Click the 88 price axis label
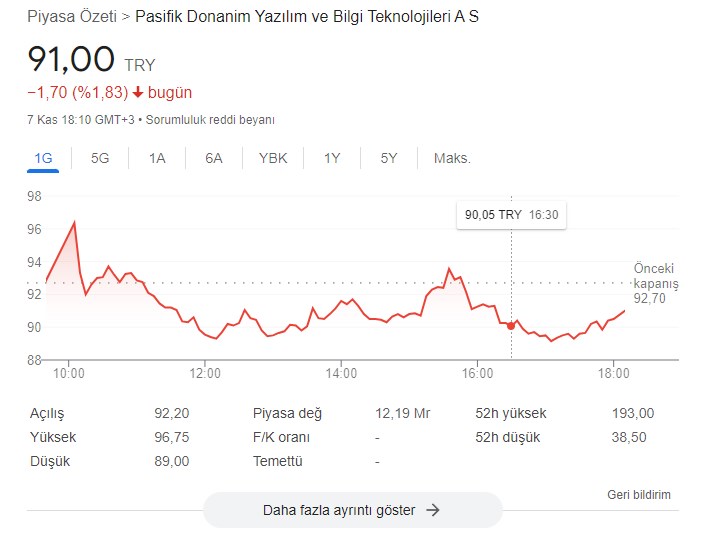 (x=34, y=360)
